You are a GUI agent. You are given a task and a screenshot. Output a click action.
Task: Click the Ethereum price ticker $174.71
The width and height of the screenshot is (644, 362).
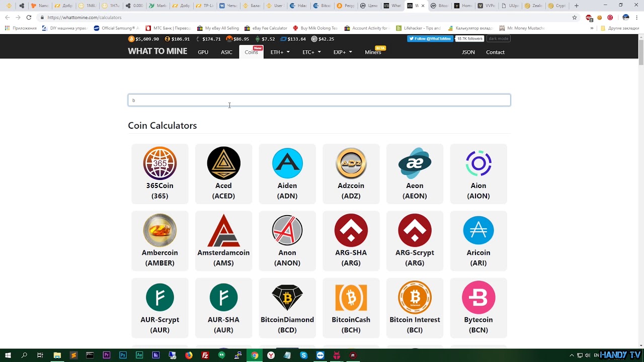click(208, 39)
